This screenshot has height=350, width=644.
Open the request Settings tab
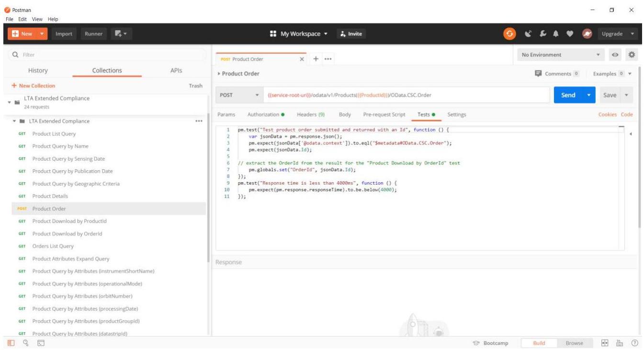[456, 115]
